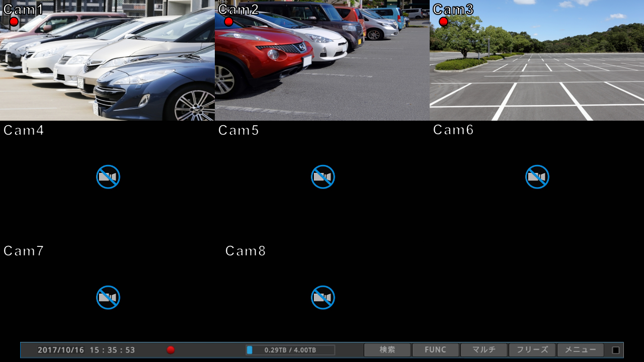Freeze video with the フリーズ button
644x362 pixels.
[532, 350]
